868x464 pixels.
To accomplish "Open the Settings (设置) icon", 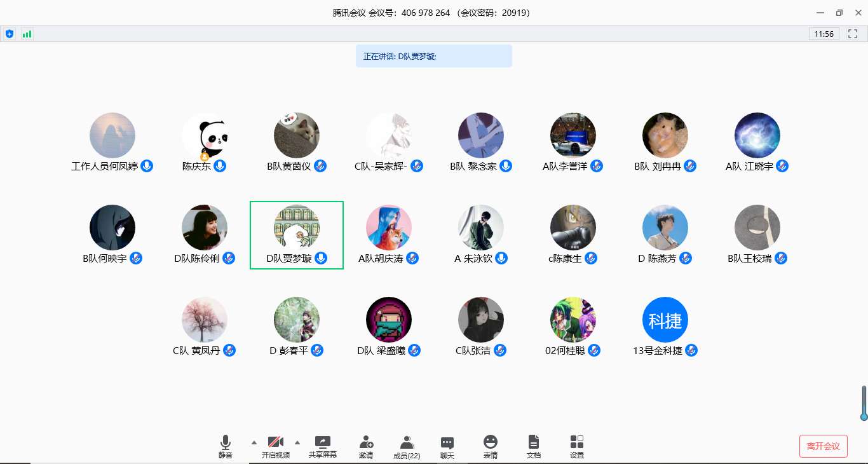I will tap(576, 447).
